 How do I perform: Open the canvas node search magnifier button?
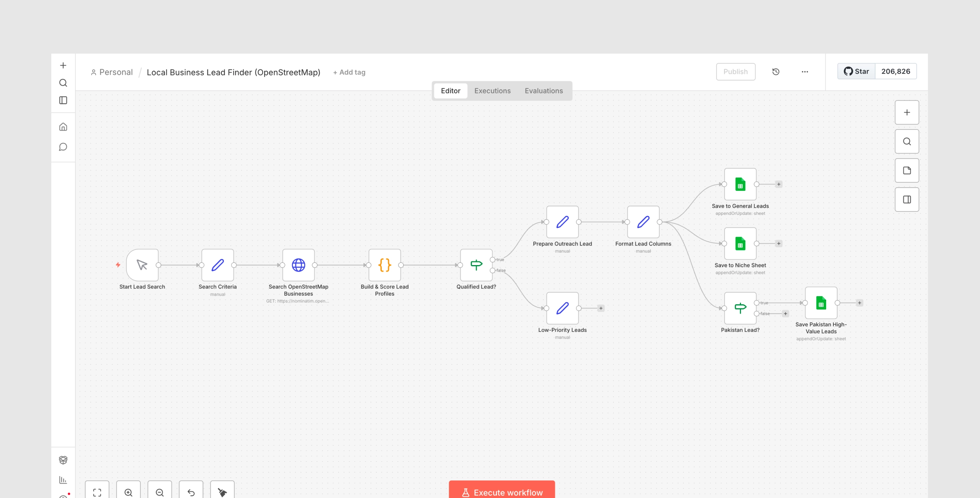907,142
